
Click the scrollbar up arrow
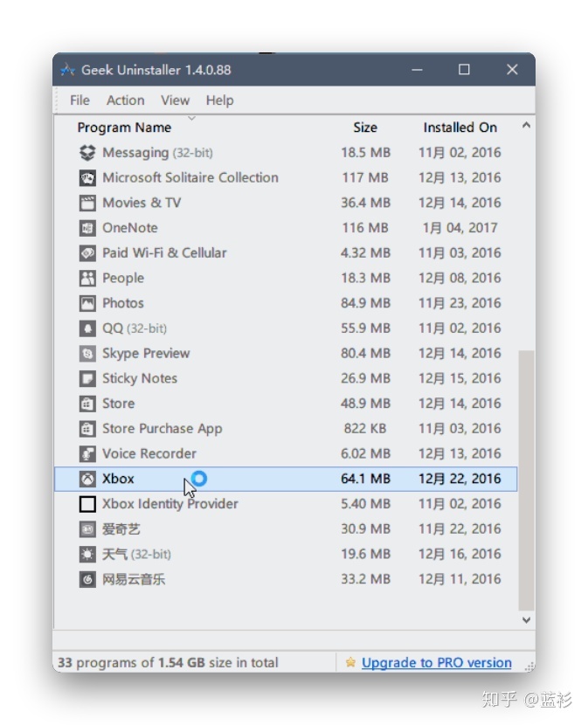point(526,126)
